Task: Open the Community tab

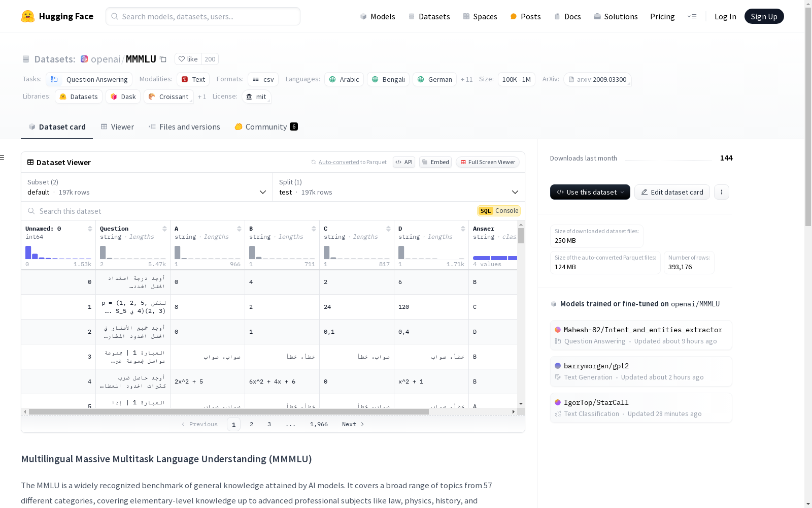Action: click(x=266, y=127)
